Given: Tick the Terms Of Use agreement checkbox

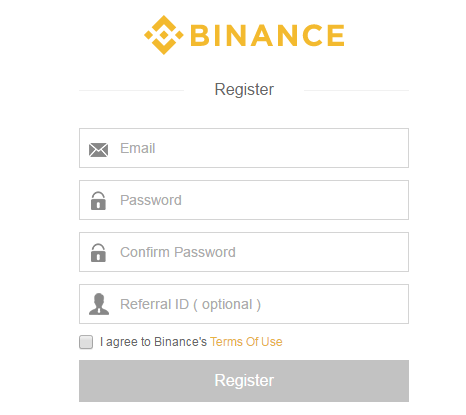Looking at the screenshot, I should coord(86,342).
